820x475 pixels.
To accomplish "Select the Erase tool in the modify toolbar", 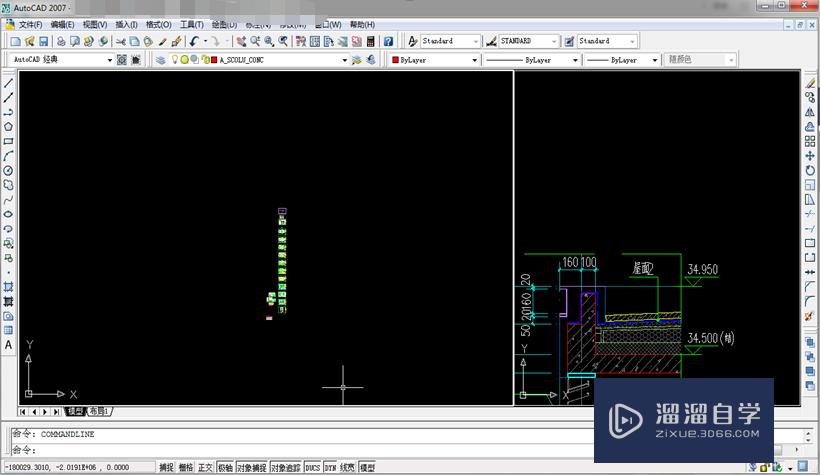I will [x=810, y=84].
